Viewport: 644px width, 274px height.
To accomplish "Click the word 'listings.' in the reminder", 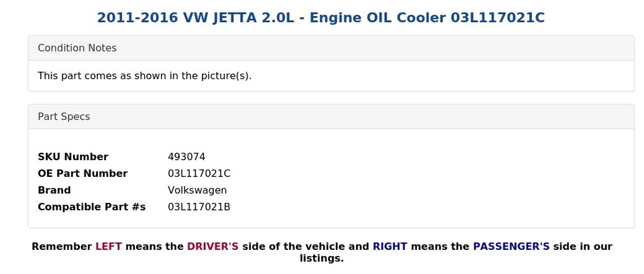I will [321, 259].
